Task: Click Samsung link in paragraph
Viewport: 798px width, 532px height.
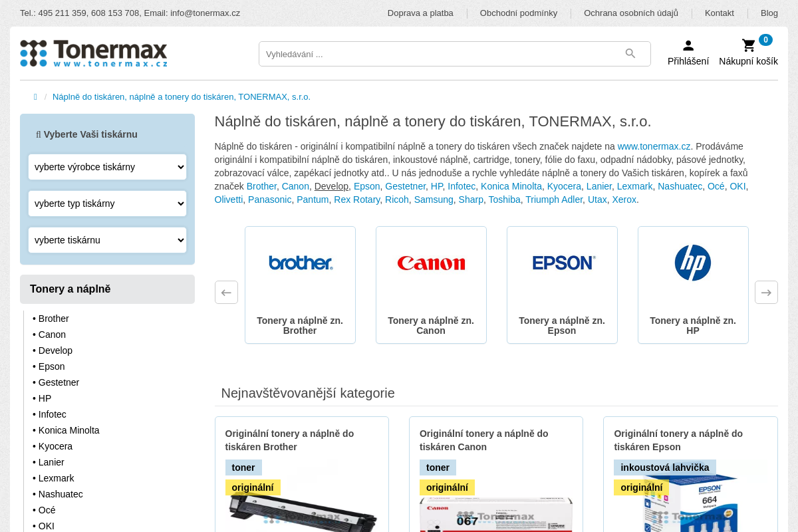Action: pos(434,199)
